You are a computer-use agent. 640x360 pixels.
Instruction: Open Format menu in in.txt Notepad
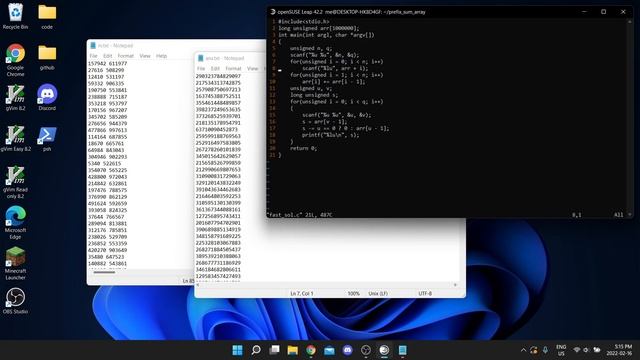(x=126, y=56)
